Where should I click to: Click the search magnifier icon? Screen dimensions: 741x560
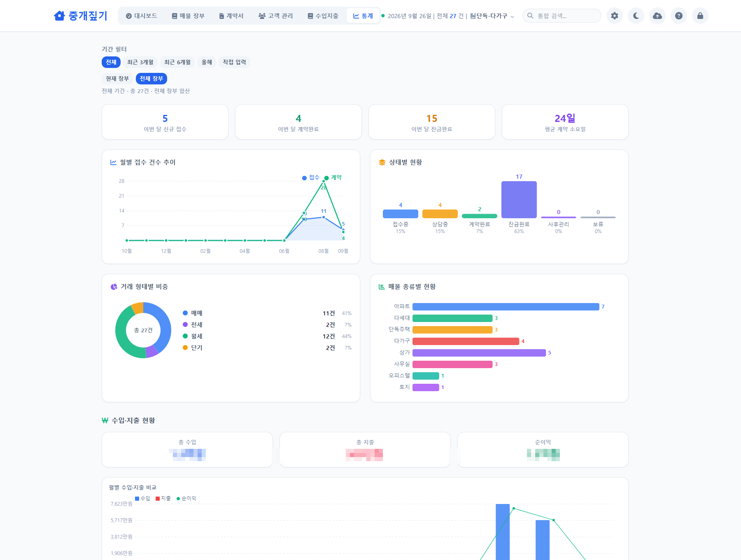530,16
